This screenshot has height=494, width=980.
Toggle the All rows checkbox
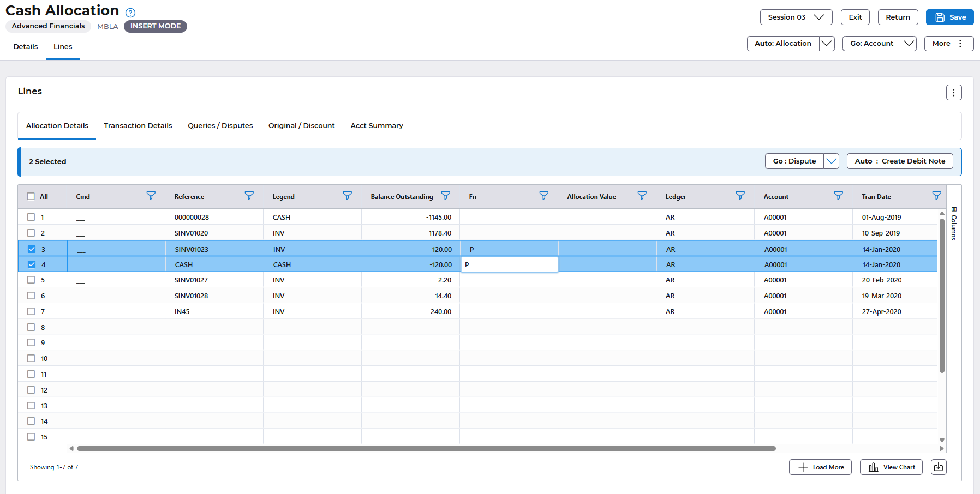coord(32,197)
